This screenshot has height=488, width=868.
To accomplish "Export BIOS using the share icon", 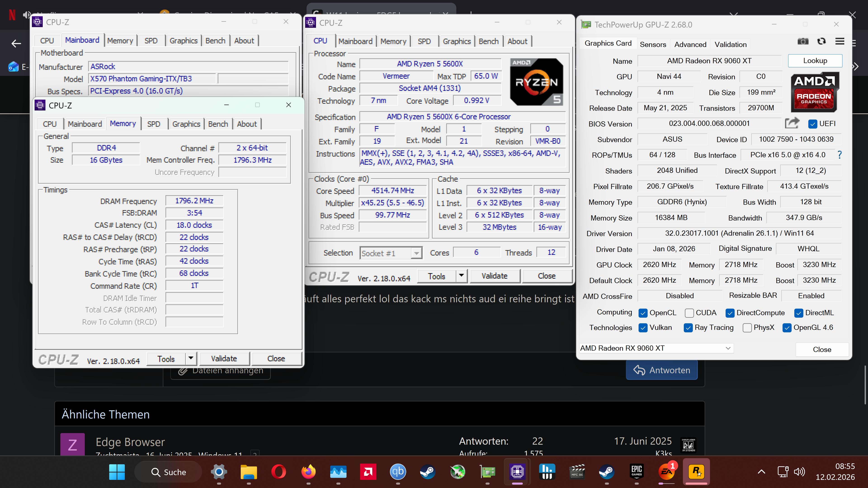I will point(793,123).
